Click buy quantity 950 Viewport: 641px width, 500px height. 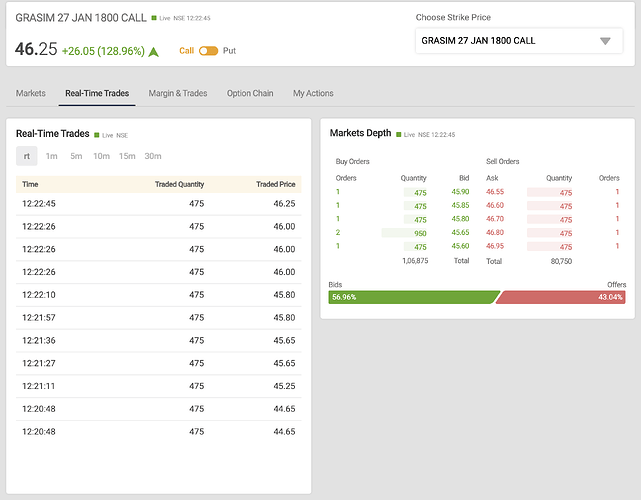pyautogui.click(x=420, y=233)
